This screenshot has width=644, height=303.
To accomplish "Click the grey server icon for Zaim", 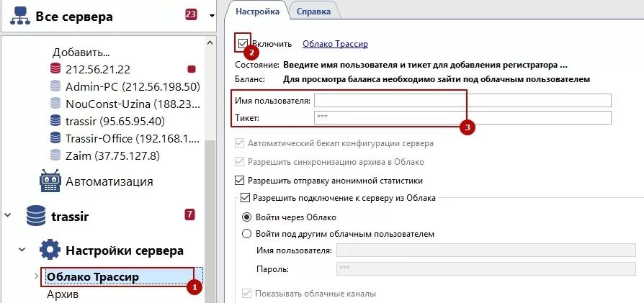I will tap(55, 155).
